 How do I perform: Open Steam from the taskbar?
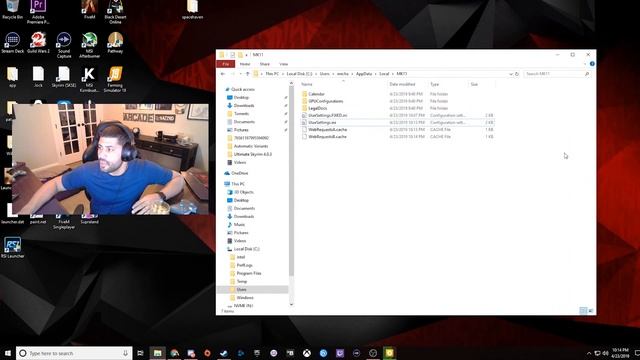point(224,353)
